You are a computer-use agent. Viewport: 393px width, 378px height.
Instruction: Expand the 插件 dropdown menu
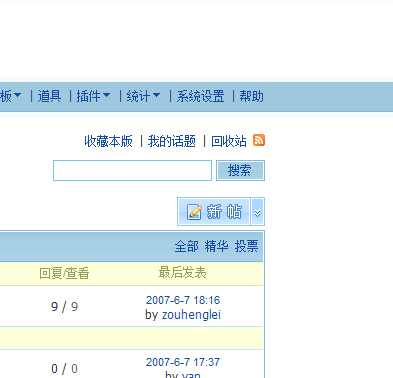93,96
